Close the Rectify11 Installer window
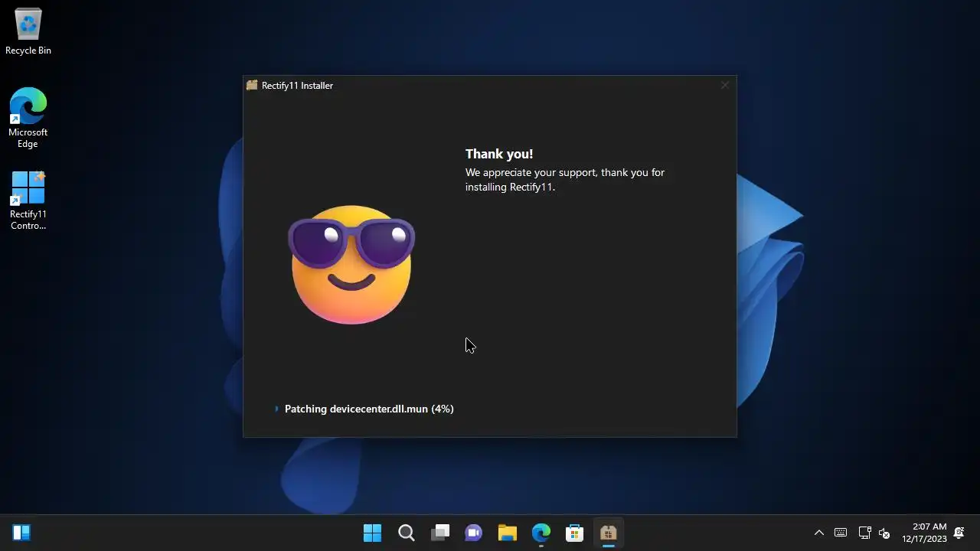 coord(724,86)
